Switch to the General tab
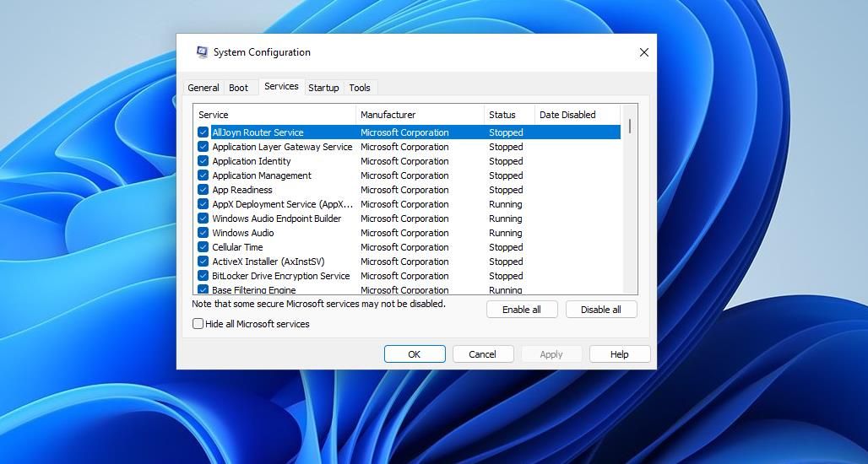Image resolution: width=868 pixels, height=464 pixels. [203, 88]
